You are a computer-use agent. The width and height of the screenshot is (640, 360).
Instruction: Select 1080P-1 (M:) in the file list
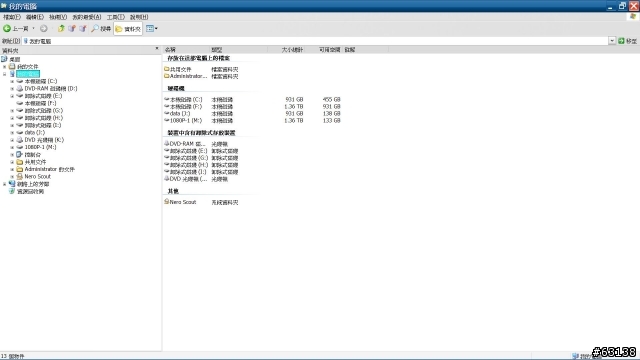(186, 120)
